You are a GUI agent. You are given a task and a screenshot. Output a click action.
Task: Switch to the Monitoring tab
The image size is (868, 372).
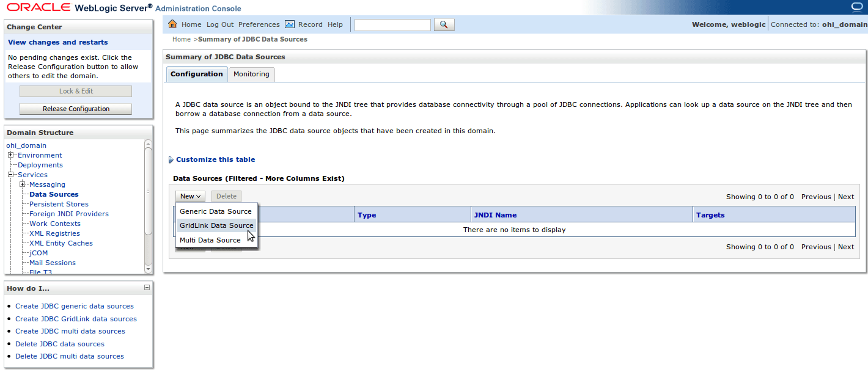point(251,74)
